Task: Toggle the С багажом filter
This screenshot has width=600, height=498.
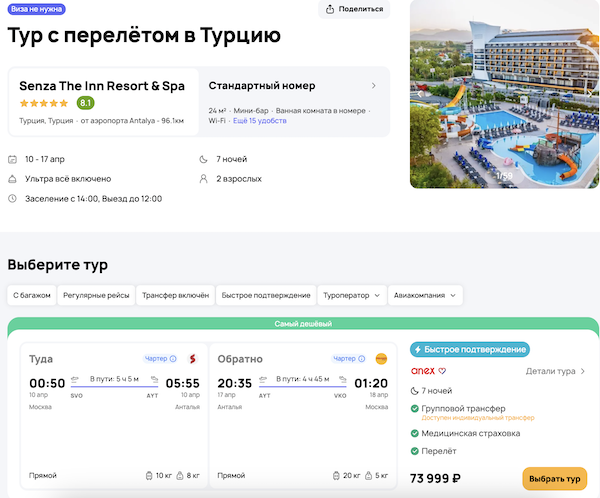Action: pos(30,295)
